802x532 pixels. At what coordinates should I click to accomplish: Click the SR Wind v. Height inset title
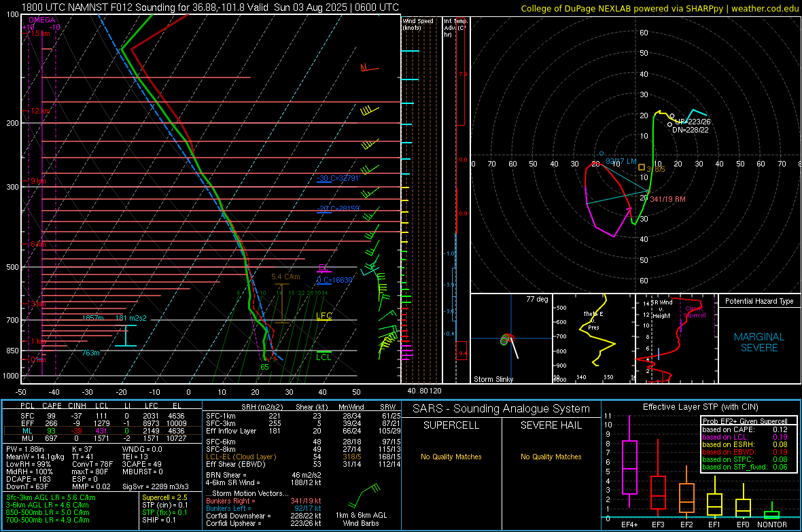click(662, 309)
